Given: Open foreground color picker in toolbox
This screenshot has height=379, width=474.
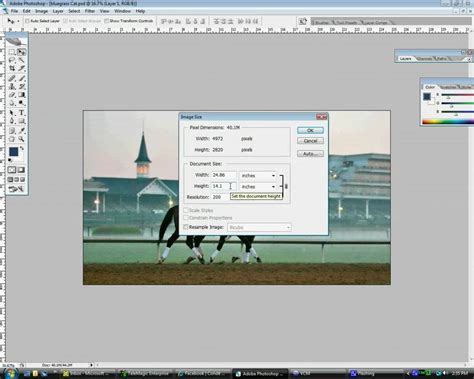Looking at the screenshot, I should click(x=13, y=152).
